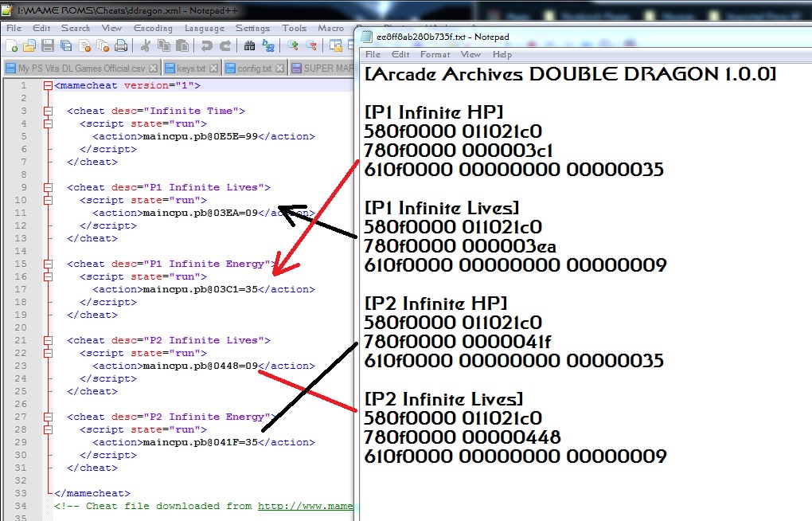The height and width of the screenshot is (521, 812).
Task: Click the Copy icon in Notepad++ toolbar
Action: click(x=164, y=46)
